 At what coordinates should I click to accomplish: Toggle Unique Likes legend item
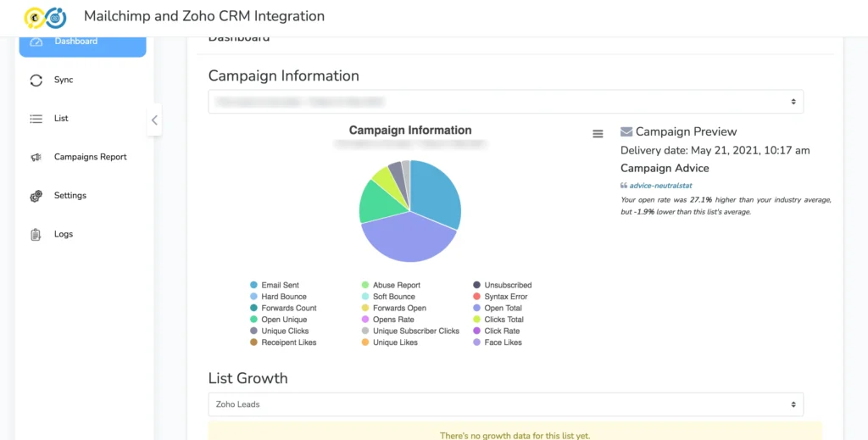(390, 343)
